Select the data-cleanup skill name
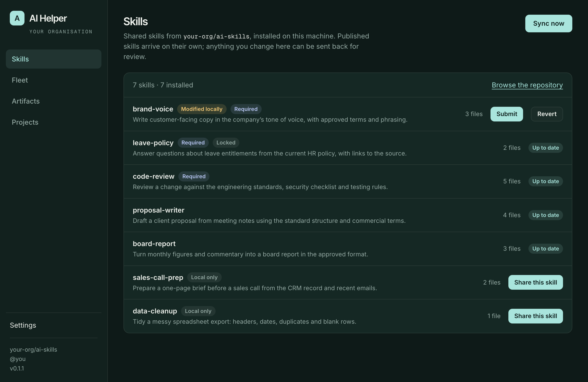Image resolution: width=588 pixels, height=382 pixels. (155, 311)
